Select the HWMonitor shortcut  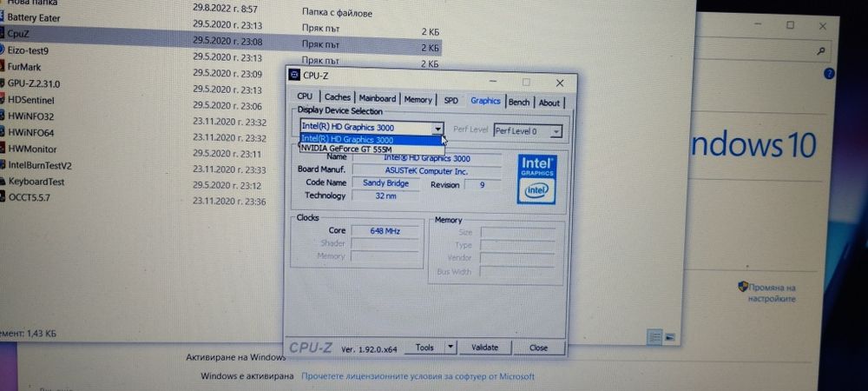tap(32, 149)
